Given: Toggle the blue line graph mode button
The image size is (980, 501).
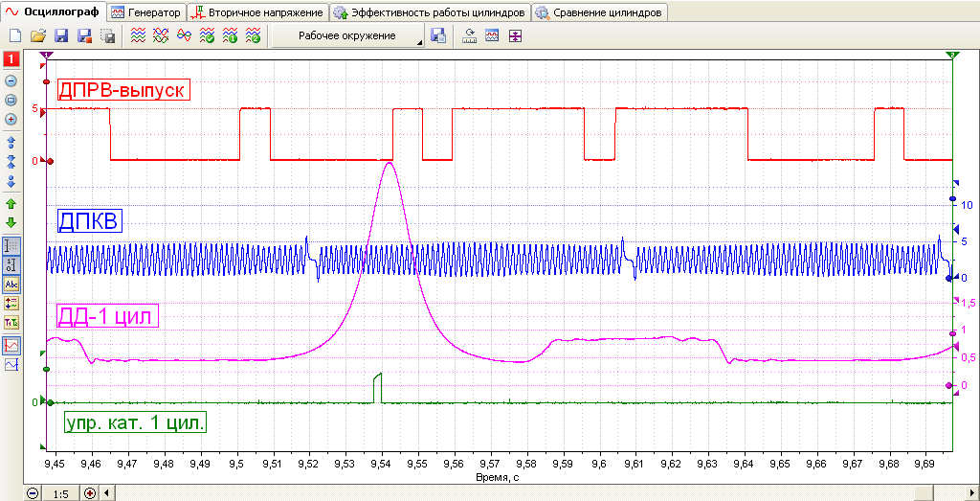Looking at the screenshot, I should pyautogui.click(x=11, y=365).
